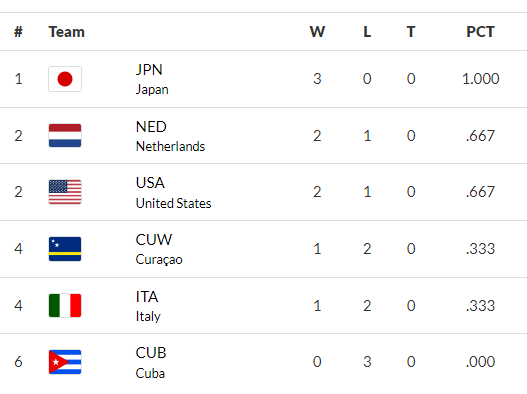Click the # rank column header
The image size is (527, 394).
[18, 32]
